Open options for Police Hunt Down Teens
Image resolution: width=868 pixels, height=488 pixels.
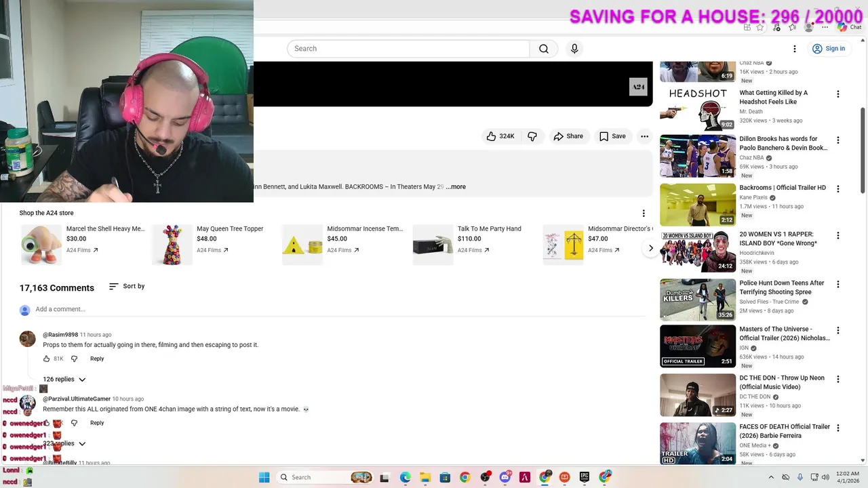coord(837,285)
